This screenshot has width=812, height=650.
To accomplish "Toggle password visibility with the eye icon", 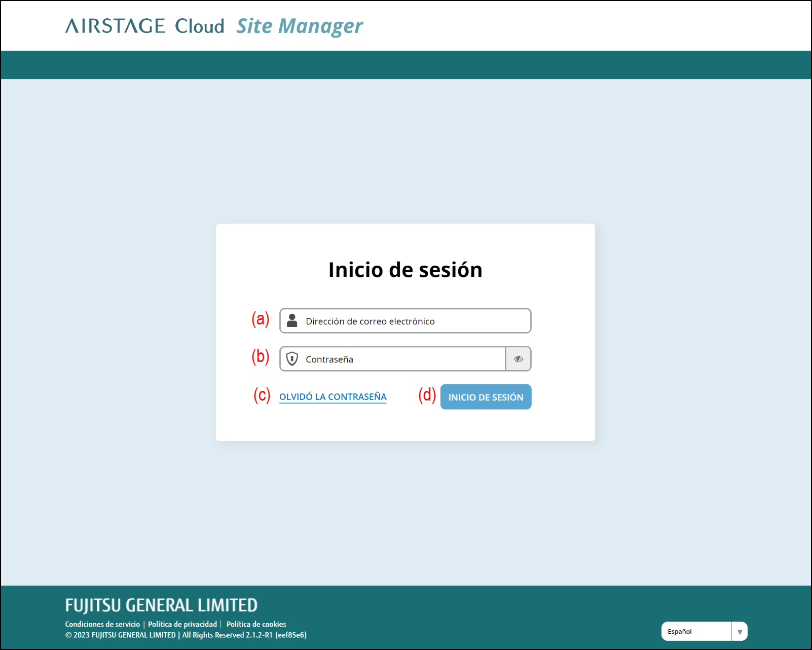I will [x=518, y=359].
